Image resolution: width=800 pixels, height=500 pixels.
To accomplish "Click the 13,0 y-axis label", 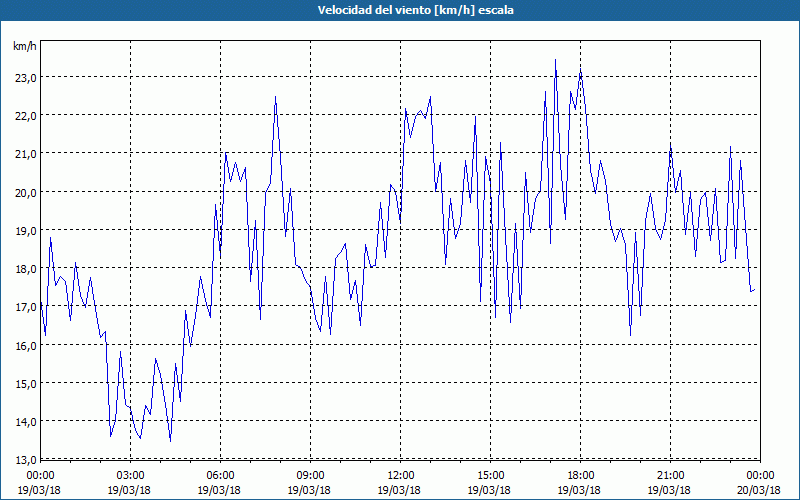I will 25,460.
